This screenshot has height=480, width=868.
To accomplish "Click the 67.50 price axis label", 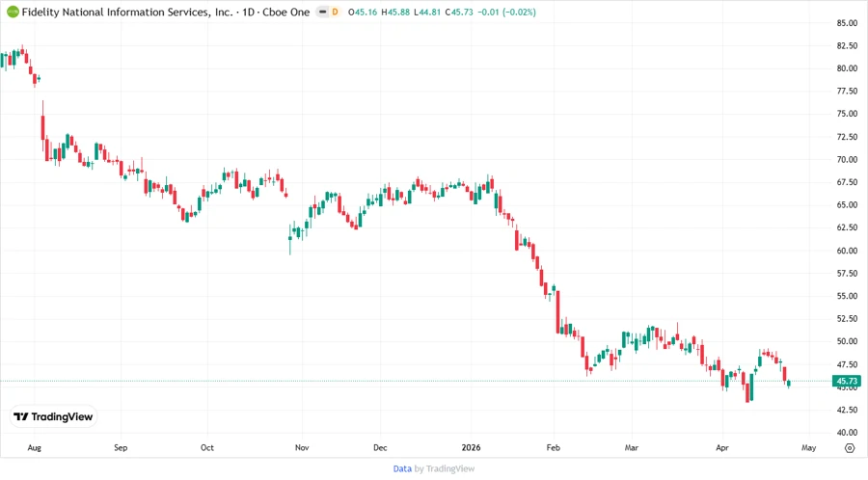I will click(x=847, y=182).
